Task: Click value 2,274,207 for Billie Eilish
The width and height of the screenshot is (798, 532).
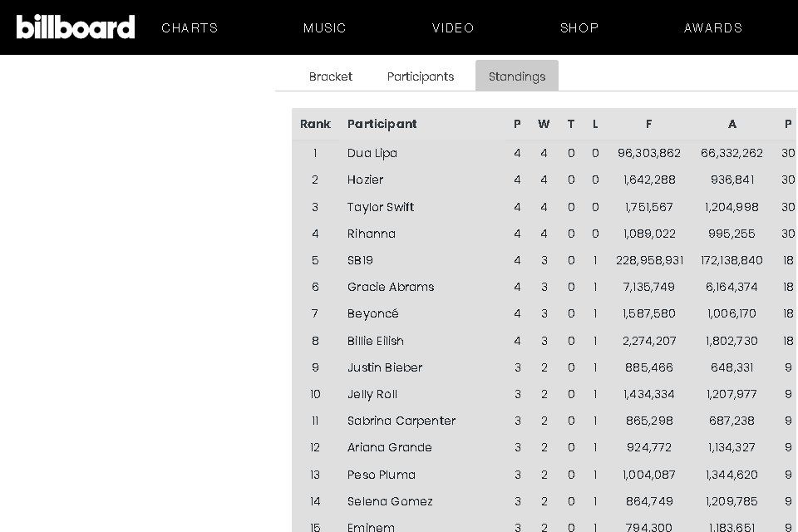Action: point(649,341)
